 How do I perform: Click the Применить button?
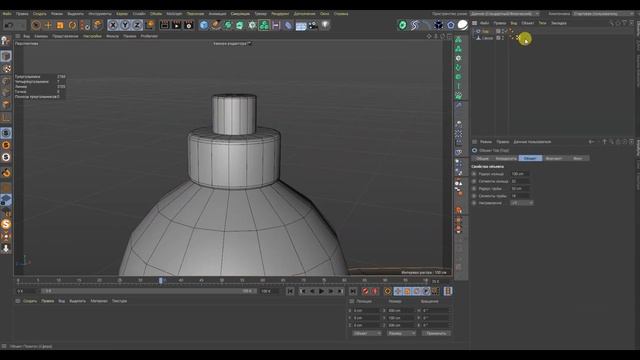click(436, 333)
